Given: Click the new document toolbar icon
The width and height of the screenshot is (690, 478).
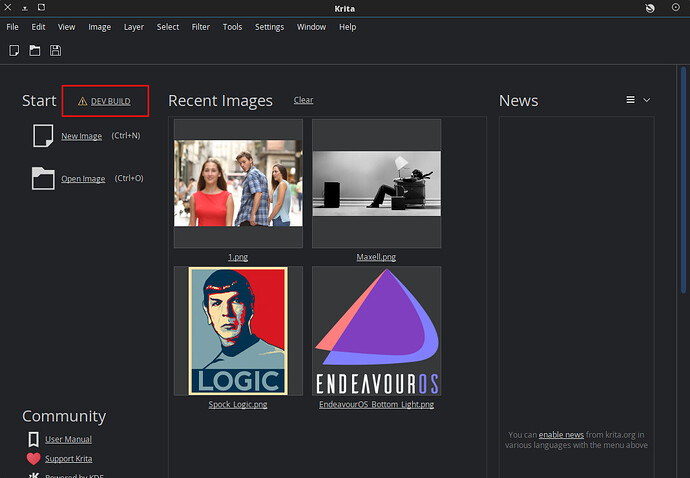Looking at the screenshot, I should click(14, 51).
